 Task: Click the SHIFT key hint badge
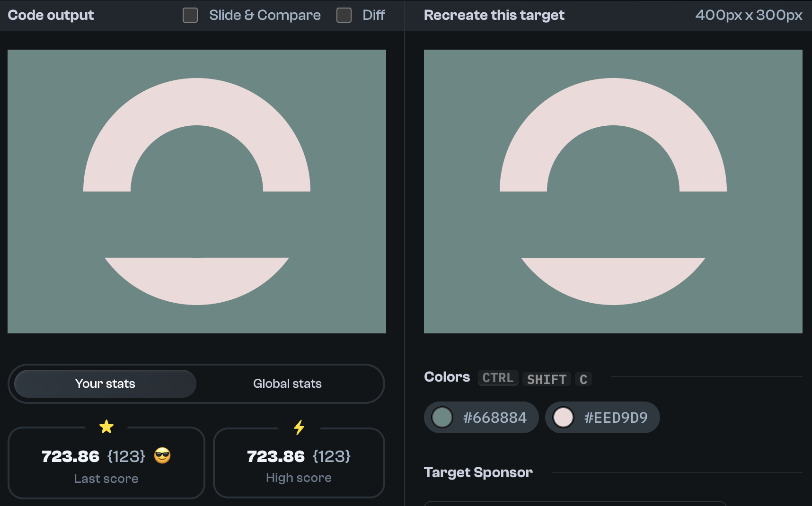pyautogui.click(x=547, y=379)
